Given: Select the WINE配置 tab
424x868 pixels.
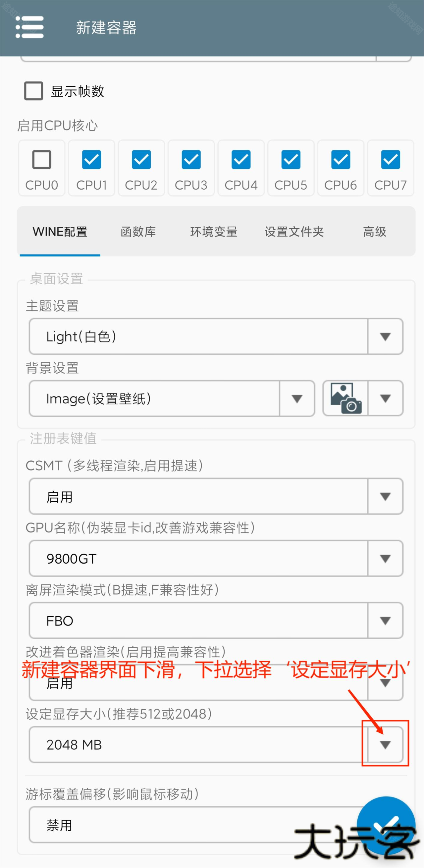Looking at the screenshot, I should 60,232.
